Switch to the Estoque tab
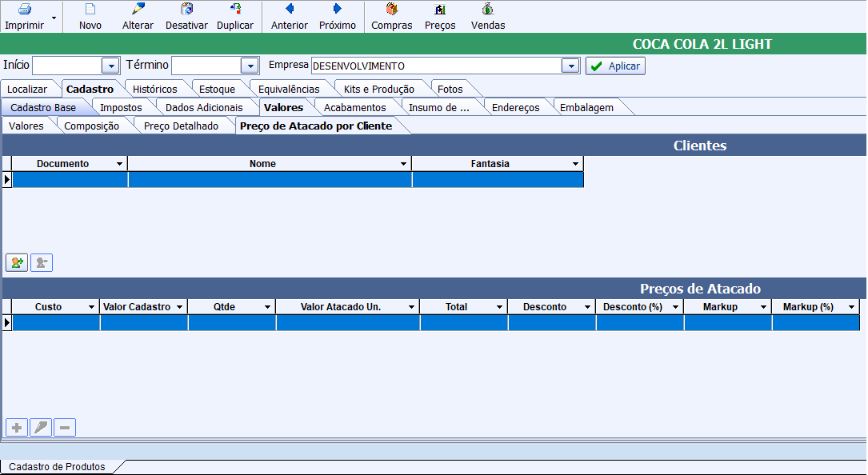This screenshot has width=868, height=475. point(217,89)
